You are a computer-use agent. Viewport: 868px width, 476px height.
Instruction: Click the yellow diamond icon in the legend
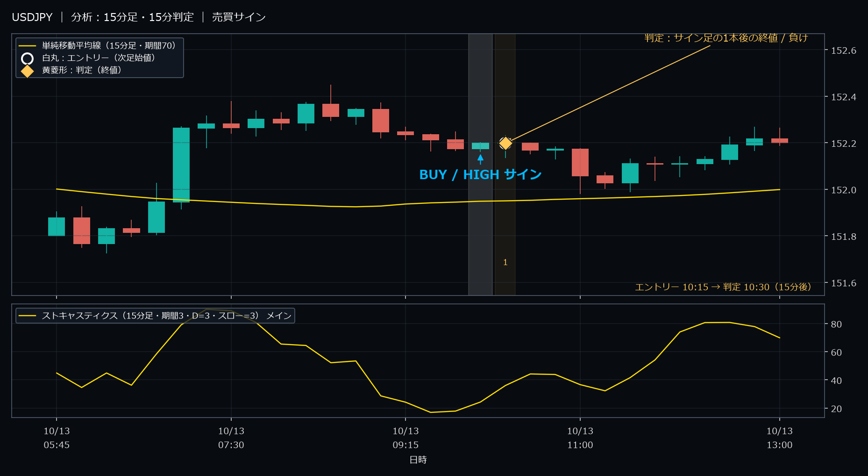28,71
